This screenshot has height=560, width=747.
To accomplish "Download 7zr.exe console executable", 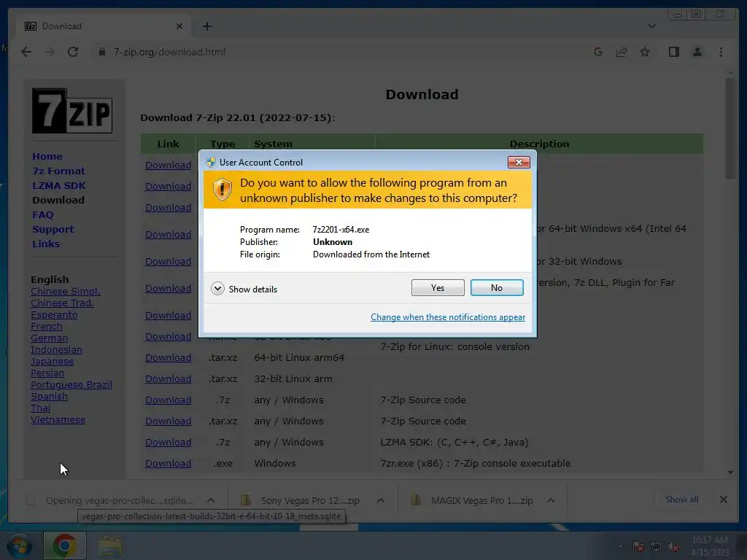I will (x=169, y=463).
